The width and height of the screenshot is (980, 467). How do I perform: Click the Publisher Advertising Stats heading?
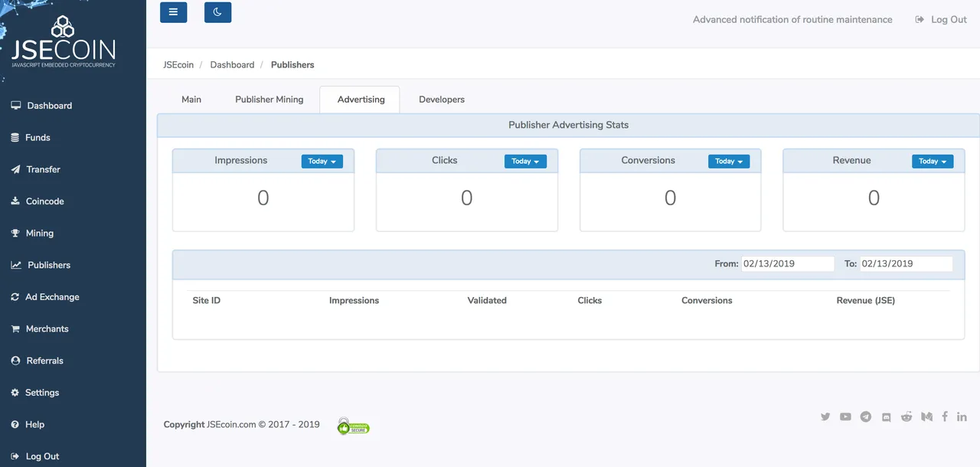[x=568, y=125]
